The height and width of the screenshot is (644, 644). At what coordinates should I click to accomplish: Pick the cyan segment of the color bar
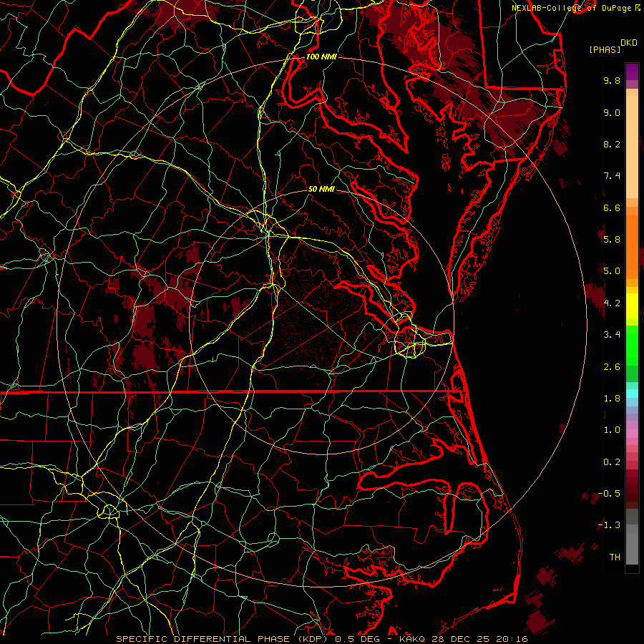632,394
